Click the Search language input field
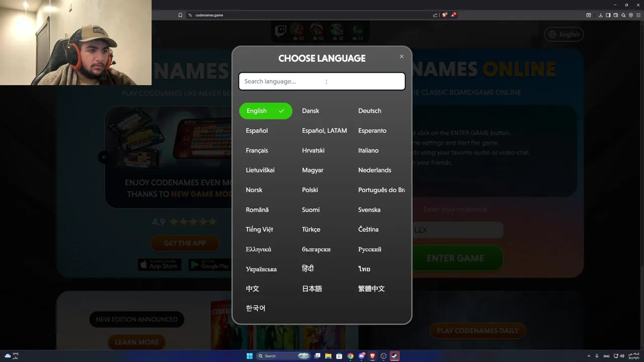Viewport: 644px width, 362px height. coord(322,81)
